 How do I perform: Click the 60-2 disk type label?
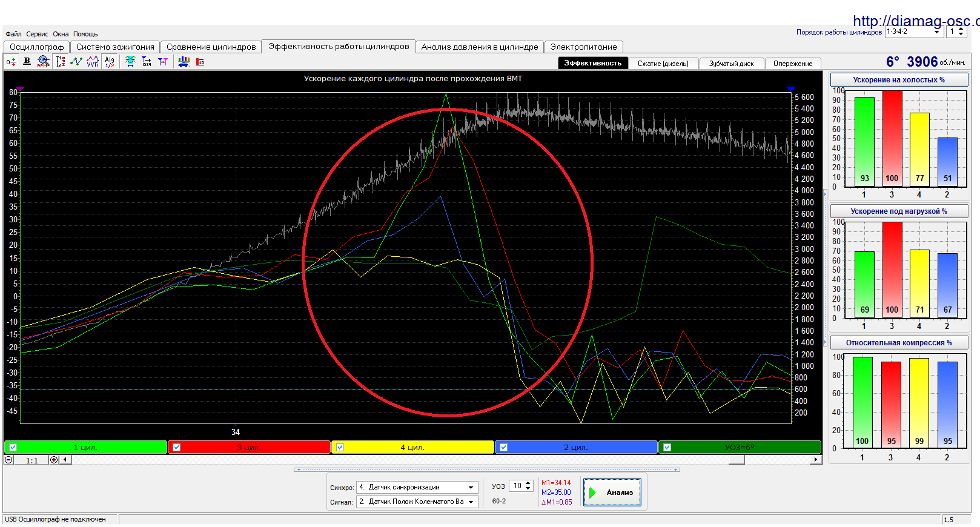click(x=499, y=501)
